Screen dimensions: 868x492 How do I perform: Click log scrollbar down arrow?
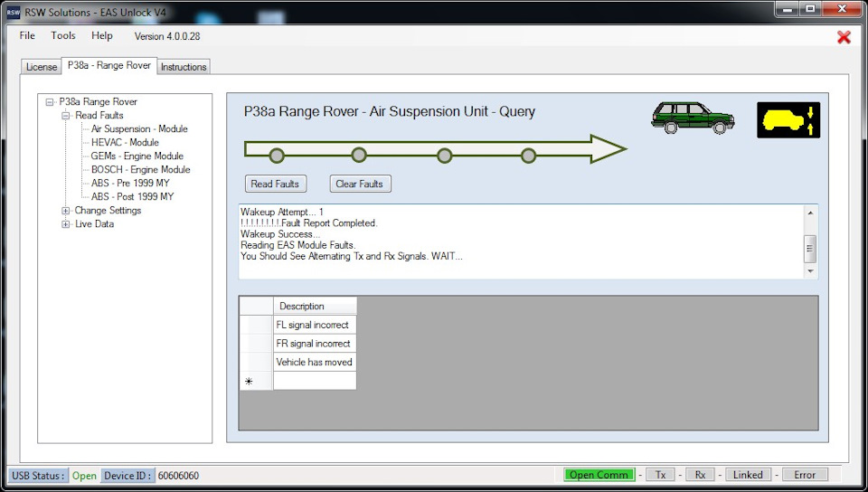[x=810, y=271]
